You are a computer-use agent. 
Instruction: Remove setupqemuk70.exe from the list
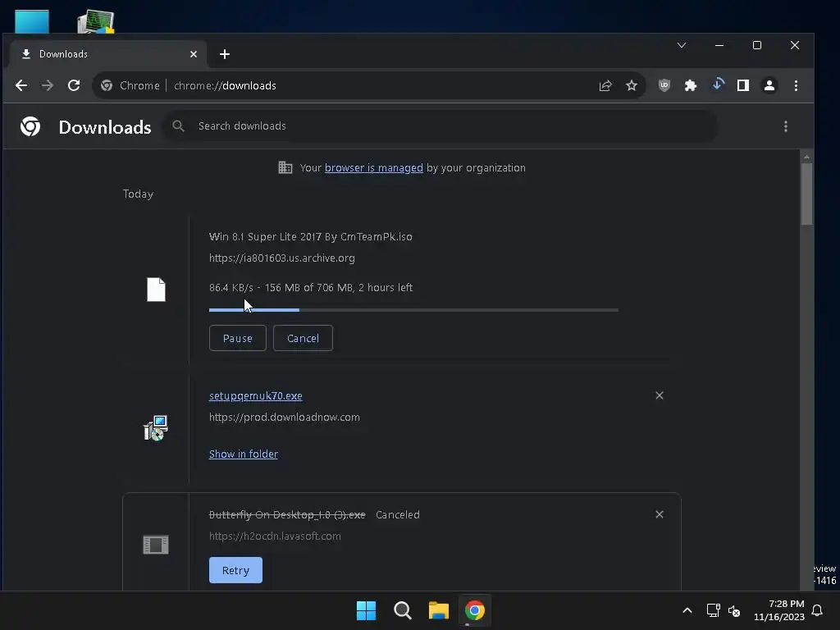pos(660,395)
